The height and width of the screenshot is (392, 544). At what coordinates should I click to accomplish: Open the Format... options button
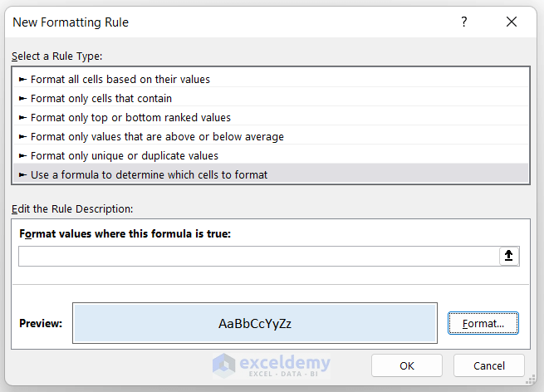coord(483,323)
